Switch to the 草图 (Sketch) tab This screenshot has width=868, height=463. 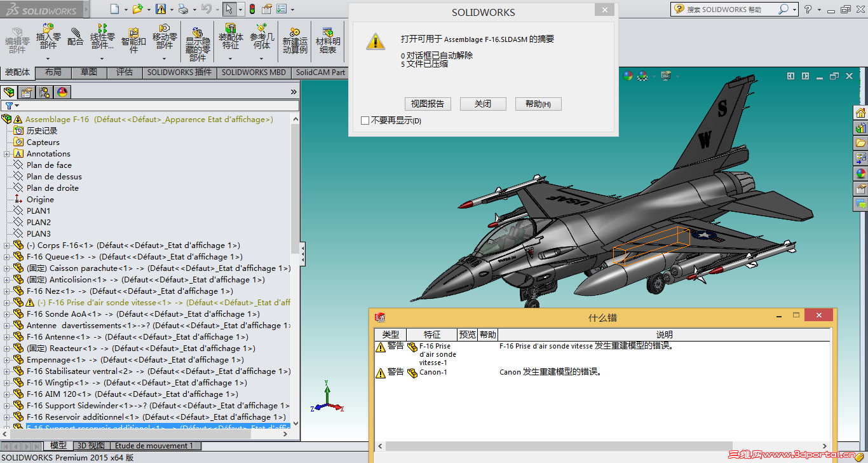89,73
